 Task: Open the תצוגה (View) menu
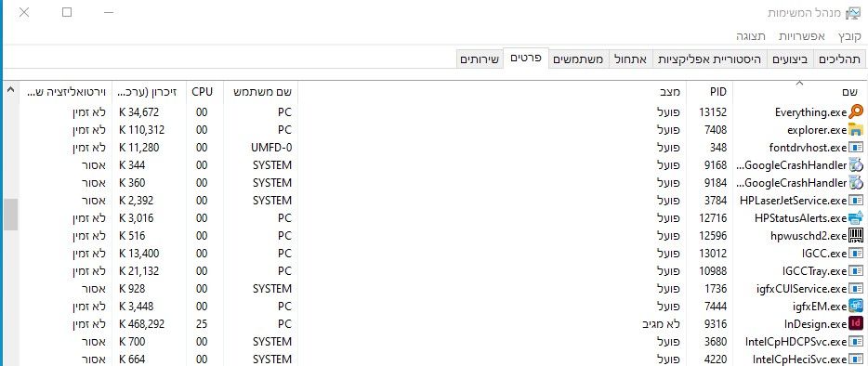(751, 36)
